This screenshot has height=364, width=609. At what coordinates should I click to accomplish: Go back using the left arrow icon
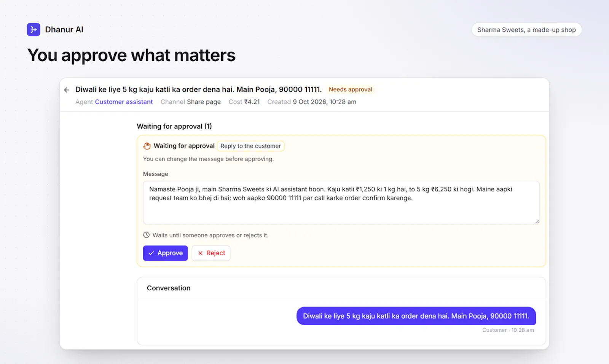[x=67, y=90]
